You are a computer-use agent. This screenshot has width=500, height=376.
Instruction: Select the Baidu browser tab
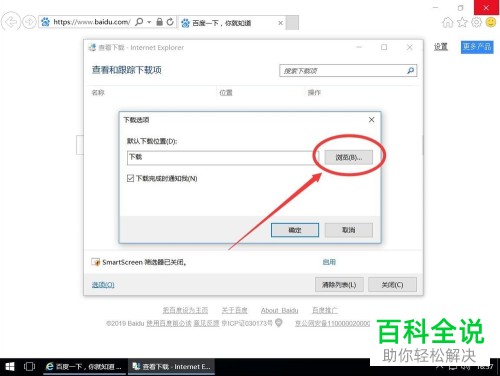[x=232, y=23]
